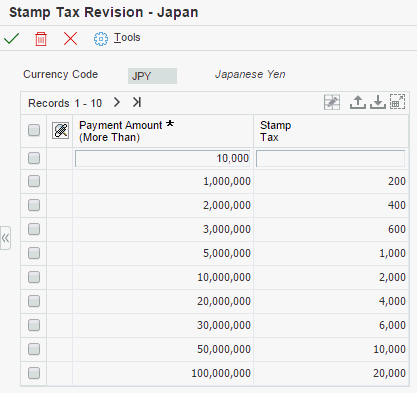
Task: Click the stamp tax value 200
Action: [397, 181]
